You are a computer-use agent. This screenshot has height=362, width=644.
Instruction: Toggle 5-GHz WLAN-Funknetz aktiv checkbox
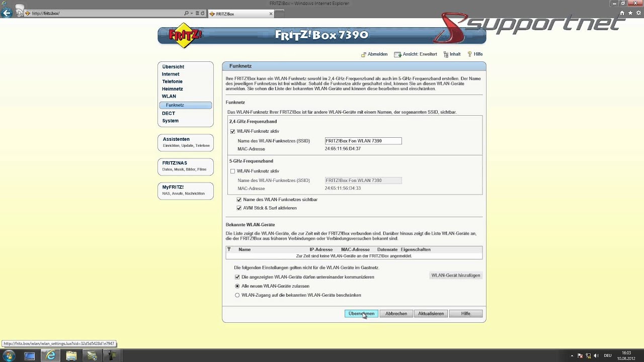232,171
